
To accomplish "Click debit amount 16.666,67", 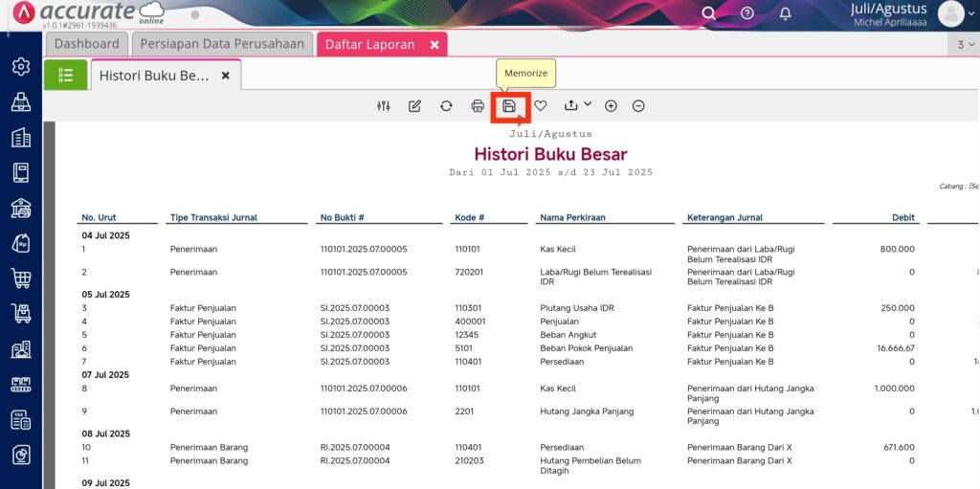I will pos(896,347).
